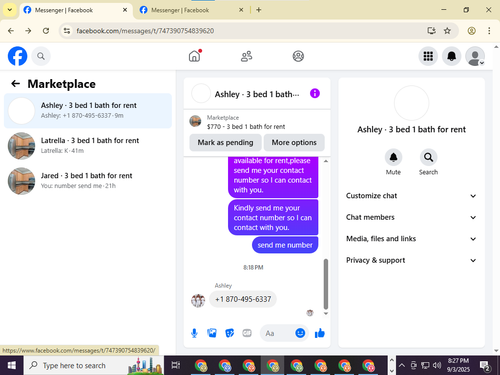Click the Mark as pending button

[225, 143]
